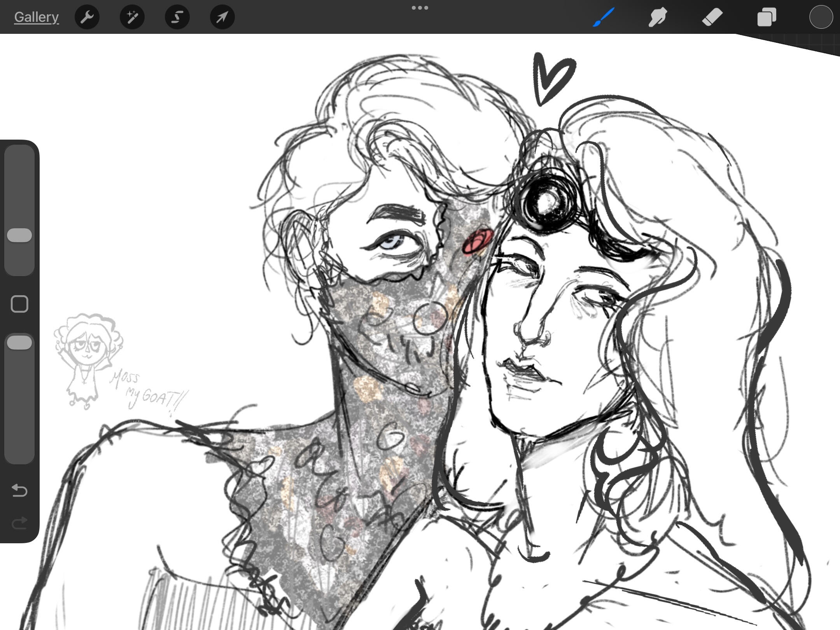Activate the Transform arrow tool
The image size is (840, 630).
pos(222,17)
